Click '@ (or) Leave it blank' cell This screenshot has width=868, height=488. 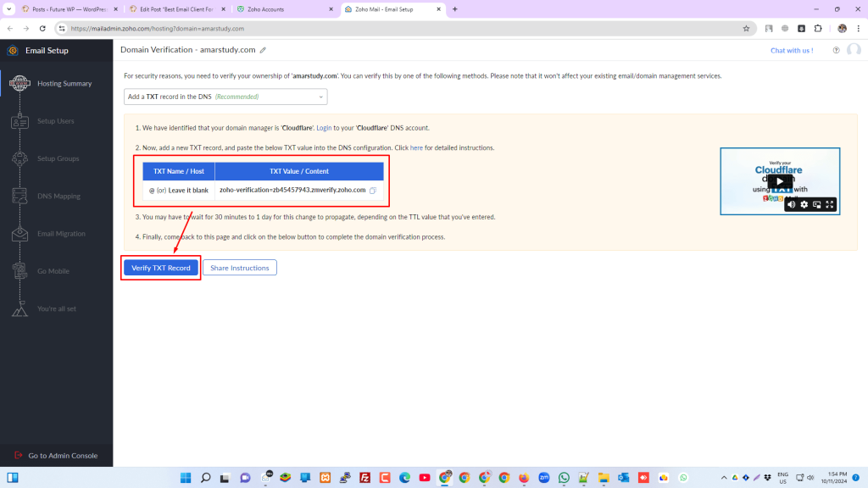coord(179,191)
